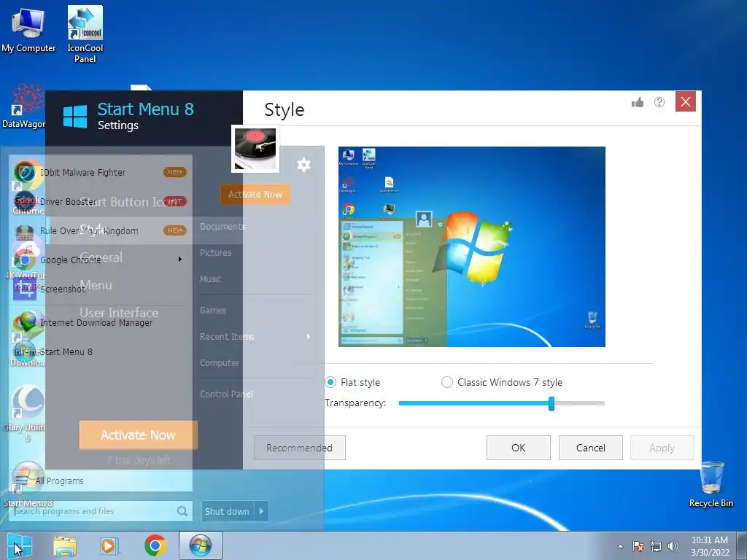Click the Start Menu 8 Windows logo
Screen dimensions: 747x560
click(75, 117)
